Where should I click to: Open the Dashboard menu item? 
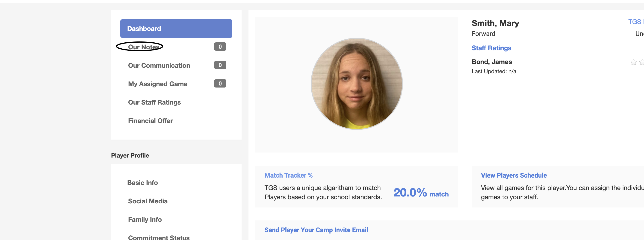click(176, 29)
